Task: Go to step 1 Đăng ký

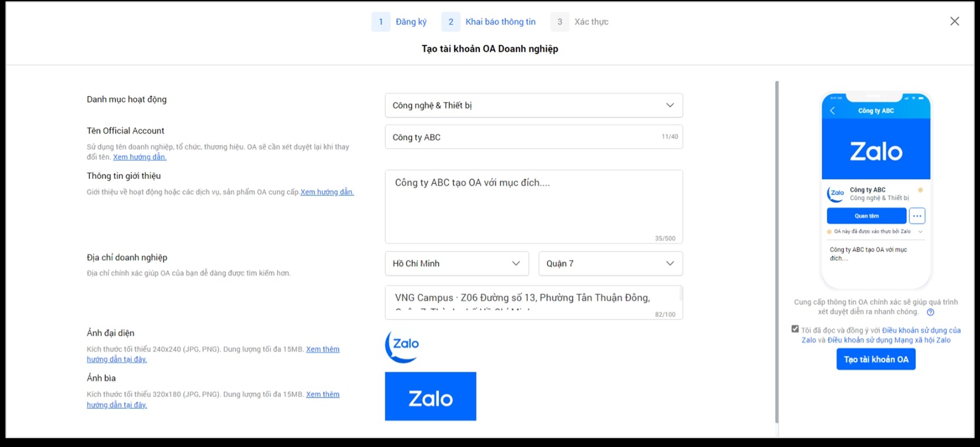Action: [400, 22]
